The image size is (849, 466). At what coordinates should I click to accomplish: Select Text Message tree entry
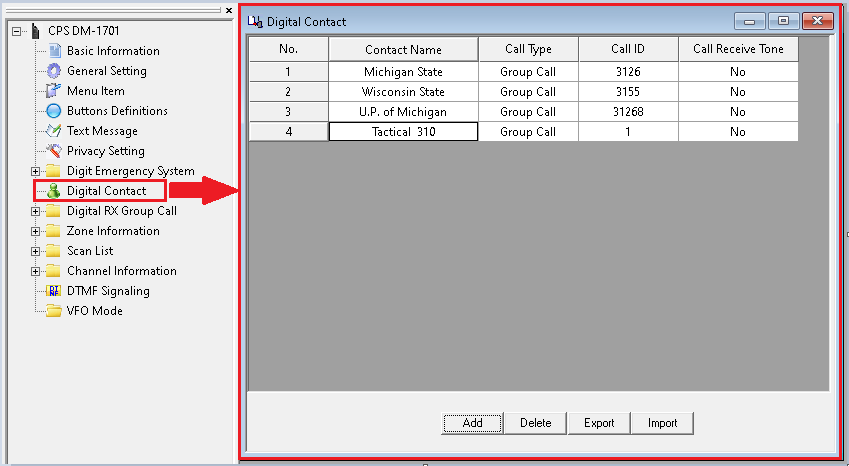click(102, 131)
